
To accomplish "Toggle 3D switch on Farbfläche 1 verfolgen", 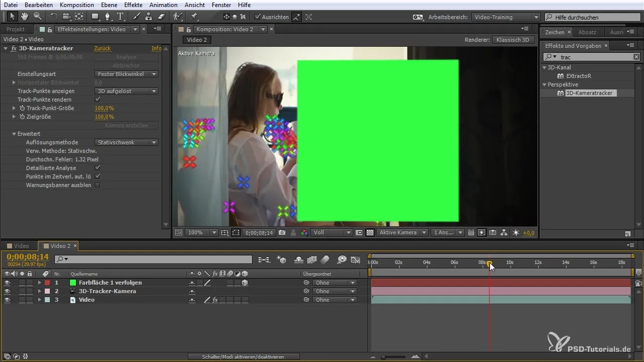I will coord(245,283).
